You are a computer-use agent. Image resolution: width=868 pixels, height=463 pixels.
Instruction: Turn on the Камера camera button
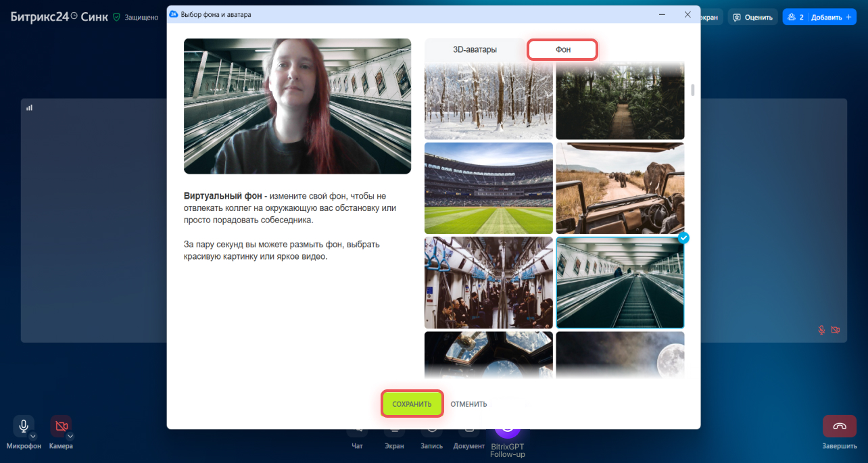coord(61,426)
